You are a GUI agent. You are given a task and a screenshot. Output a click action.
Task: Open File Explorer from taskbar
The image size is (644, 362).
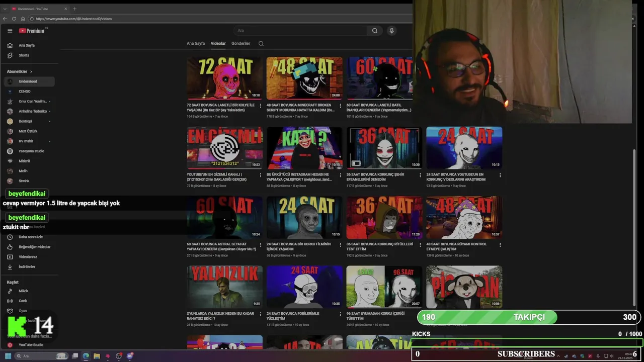pos(97,356)
